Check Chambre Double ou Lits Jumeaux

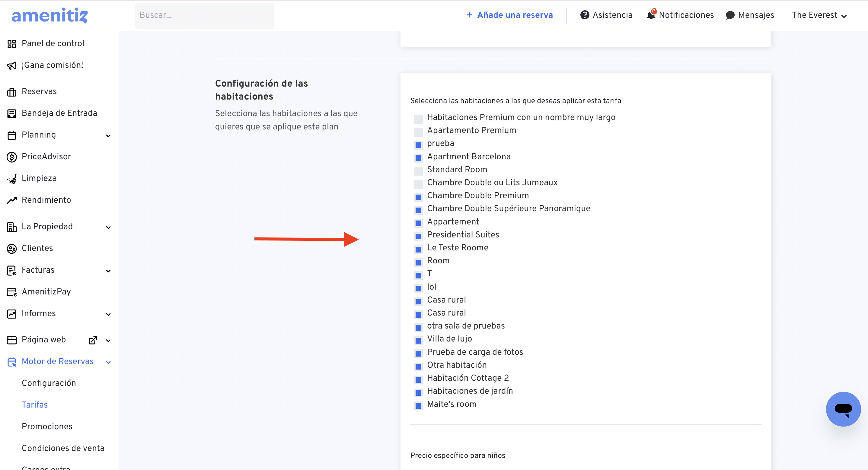point(418,184)
